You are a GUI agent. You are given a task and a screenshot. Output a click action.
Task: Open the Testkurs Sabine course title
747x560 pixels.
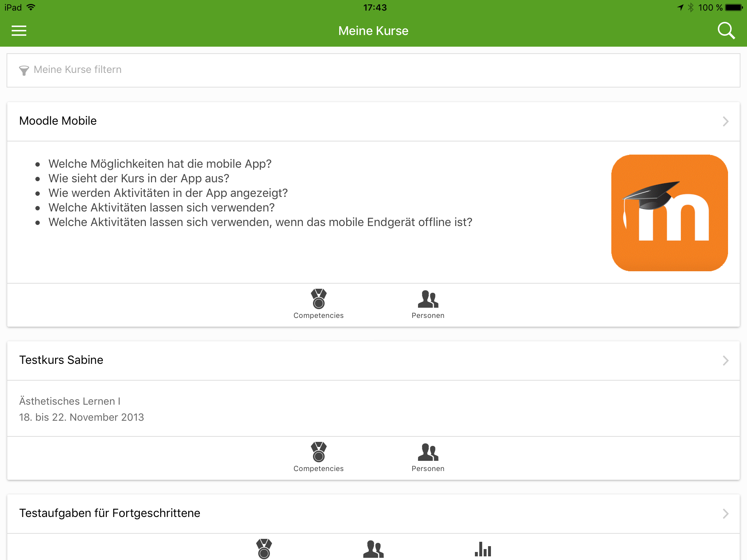pyautogui.click(x=61, y=360)
